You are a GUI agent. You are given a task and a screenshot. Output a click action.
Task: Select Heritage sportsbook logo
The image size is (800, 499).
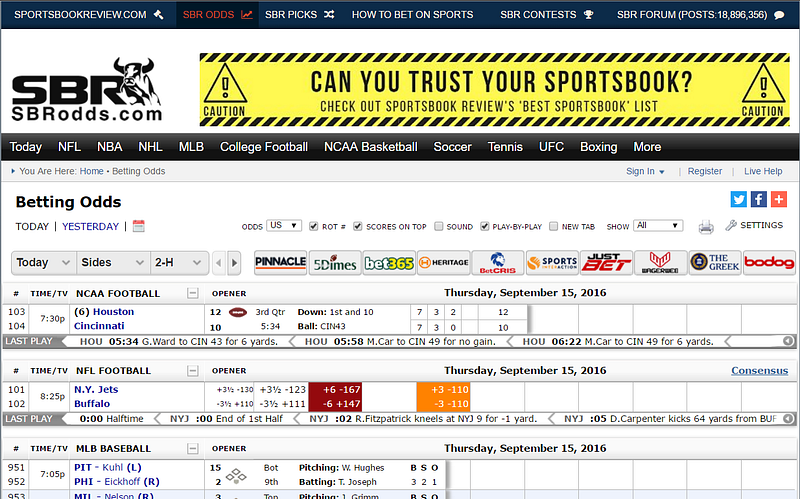click(443, 263)
